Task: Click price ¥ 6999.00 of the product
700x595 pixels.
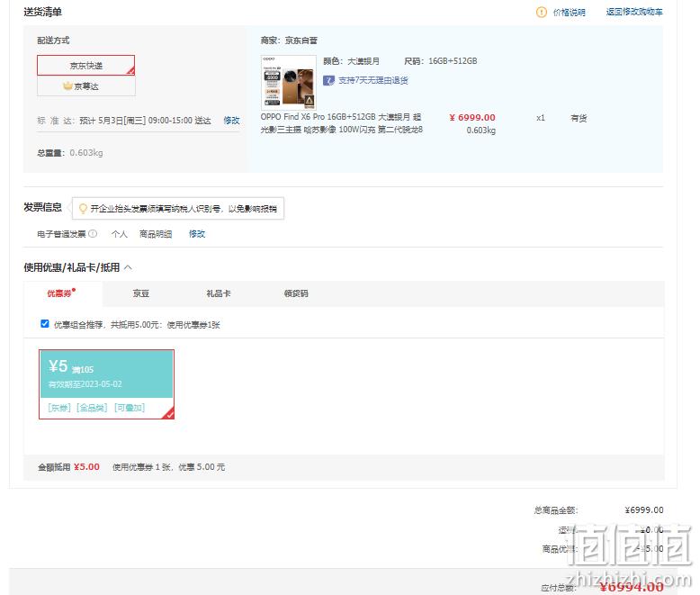Action: click(x=472, y=118)
